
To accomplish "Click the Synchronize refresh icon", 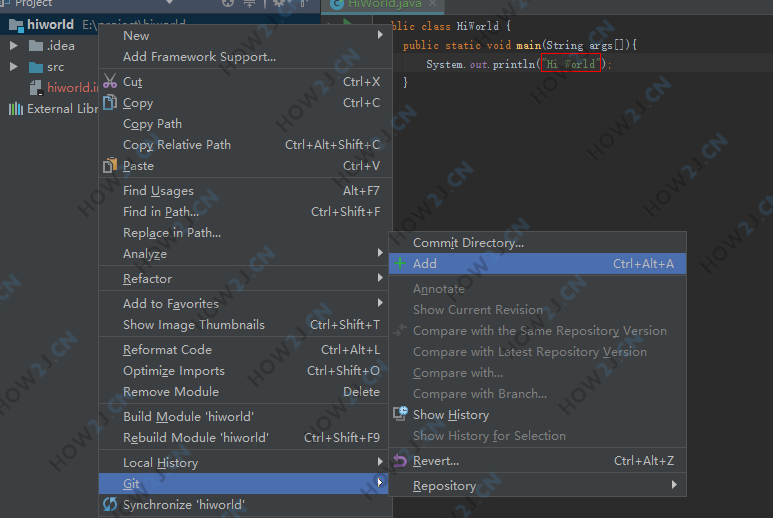I will tap(110, 504).
